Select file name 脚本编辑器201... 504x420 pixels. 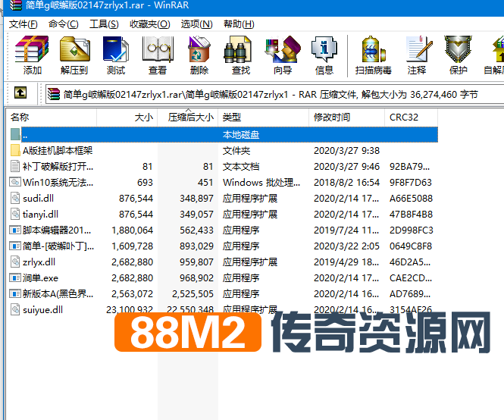click(x=57, y=230)
